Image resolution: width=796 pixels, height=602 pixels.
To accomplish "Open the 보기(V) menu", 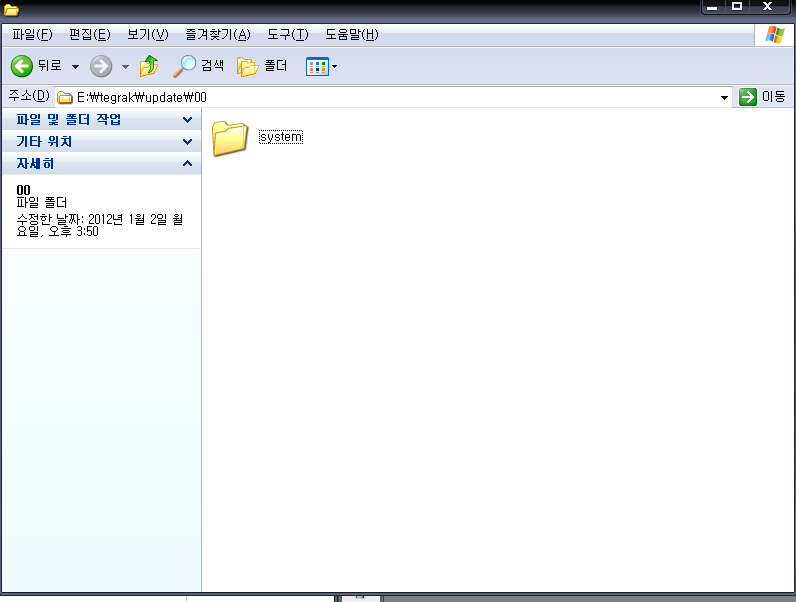I will click(x=148, y=35).
